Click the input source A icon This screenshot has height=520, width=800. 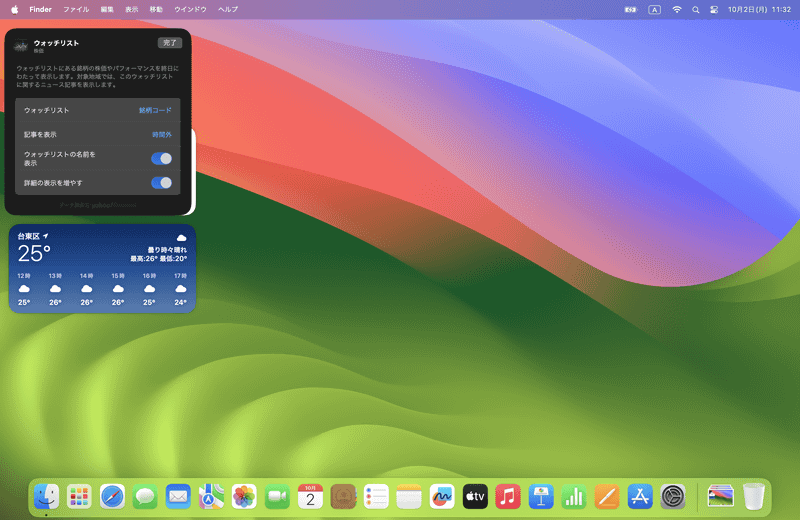coord(654,9)
